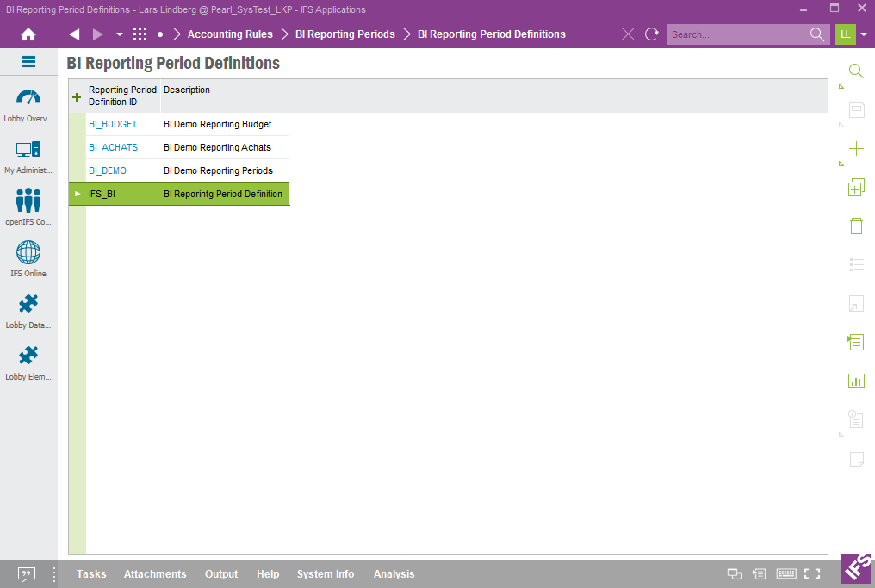This screenshot has height=588, width=875.
Task: Click the magnifier icon in the search box
Action: pyautogui.click(x=817, y=34)
